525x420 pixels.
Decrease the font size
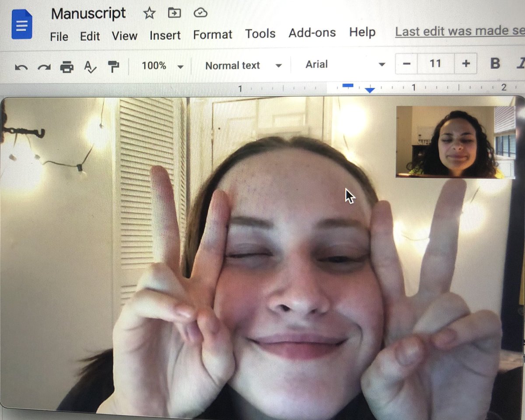click(406, 64)
